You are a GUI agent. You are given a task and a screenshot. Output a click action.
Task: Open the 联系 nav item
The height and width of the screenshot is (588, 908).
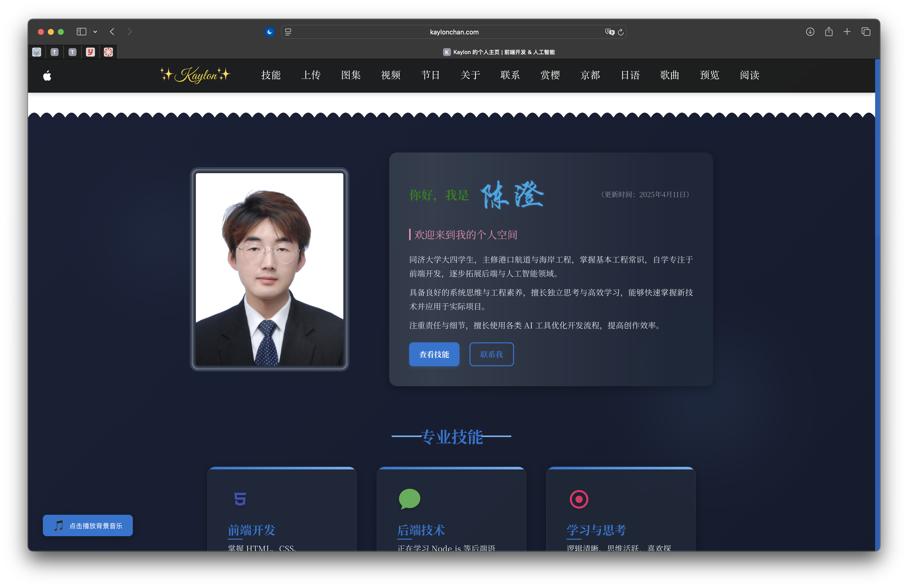pyautogui.click(x=510, y=75)
